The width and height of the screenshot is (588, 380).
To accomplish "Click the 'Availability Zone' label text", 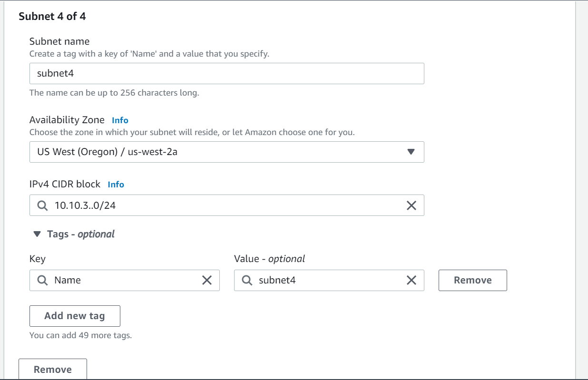I will (67, 120).
